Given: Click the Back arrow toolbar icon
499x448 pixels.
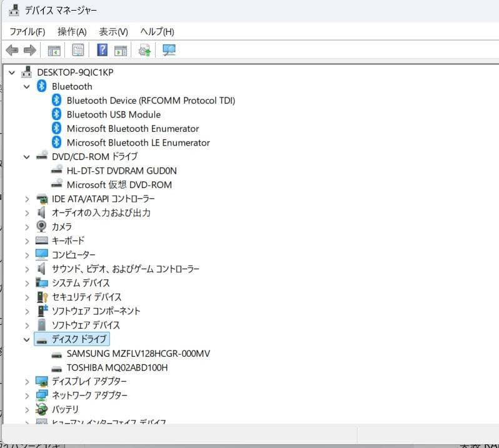Looking at the screenshot, I should 12,50.
